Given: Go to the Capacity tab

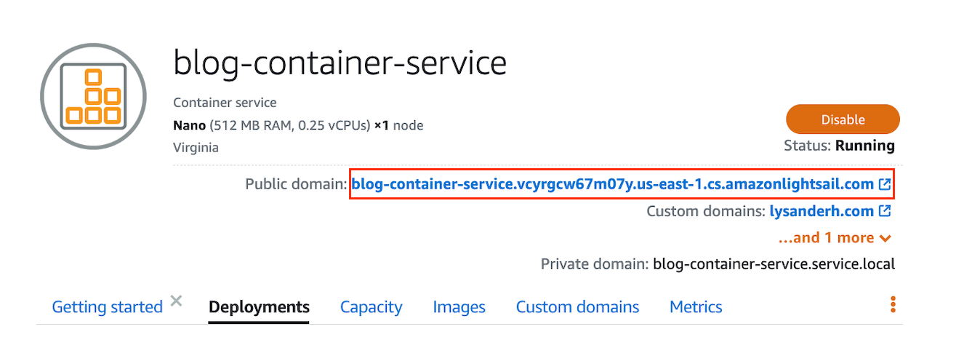Looking at the screenshot, I should [371, 307].
